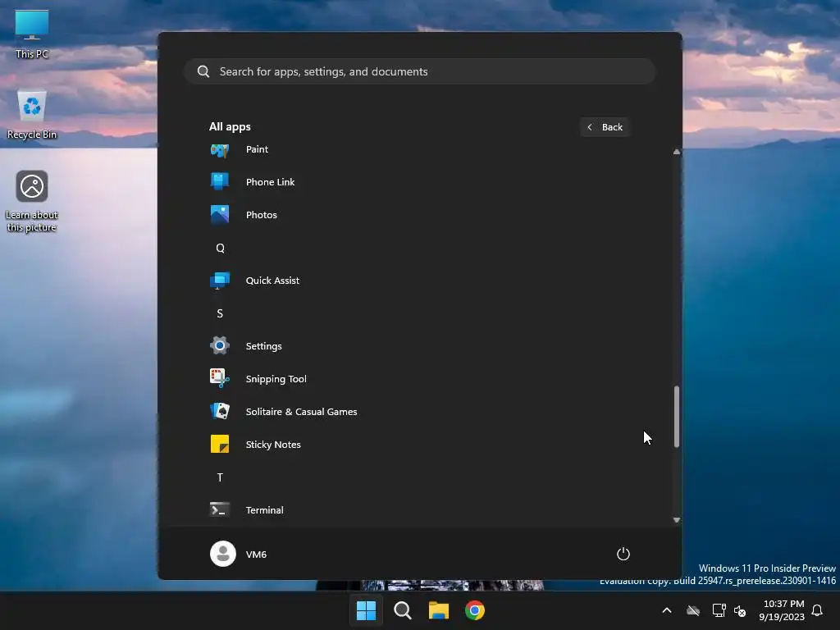Click the search magnifier in Start

coord(203,71)
